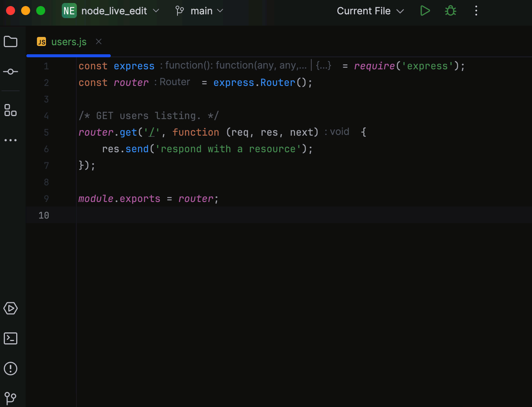Start debugging with the bug icon

coord(450,11)
